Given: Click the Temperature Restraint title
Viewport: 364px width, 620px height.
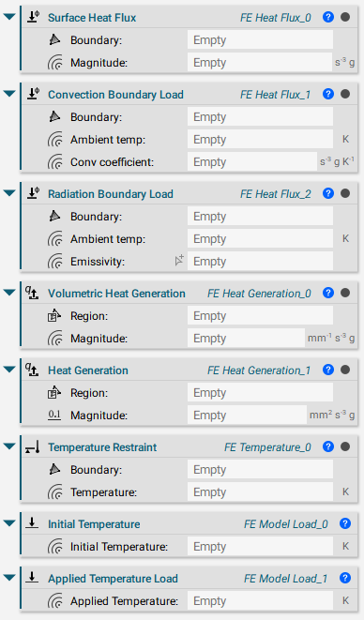Looking at the screenshot, I should [102, 447].
